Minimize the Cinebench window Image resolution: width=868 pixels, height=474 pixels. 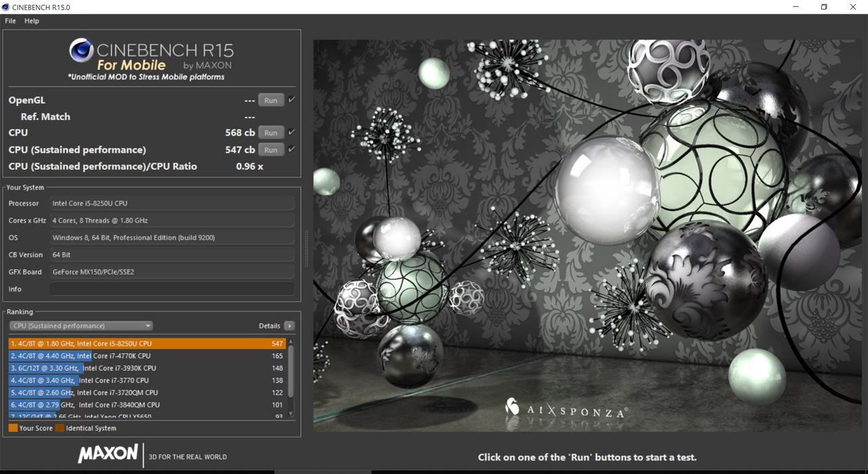tap(795, 7)
